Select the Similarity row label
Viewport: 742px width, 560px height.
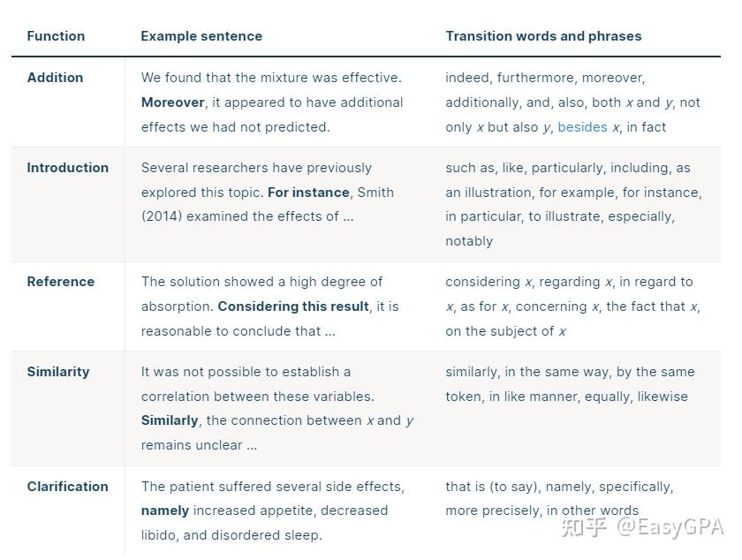pos(58,372)
